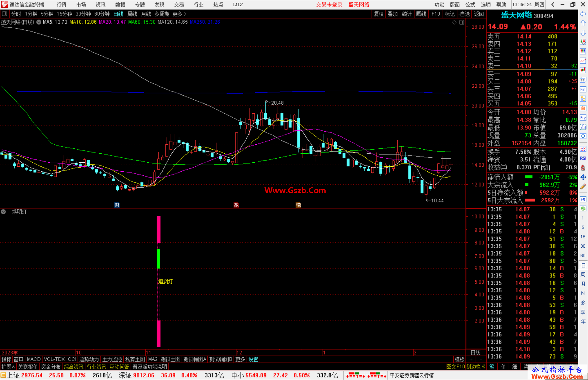Click the red S arrow icon

click(583, 168)
